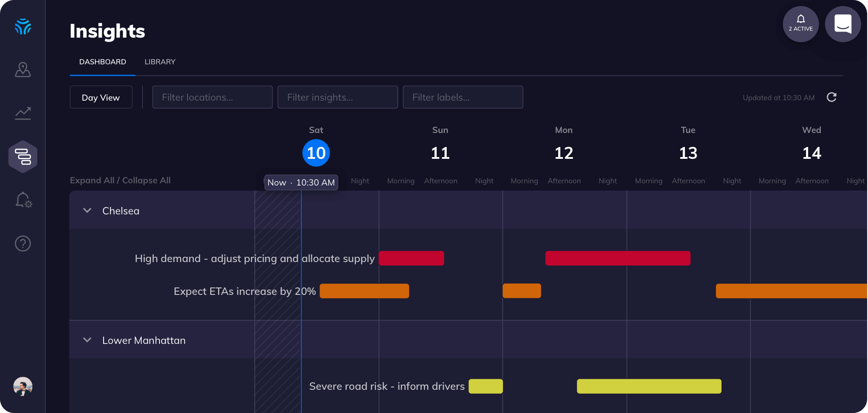This screenshot has width=868, height=413.
Task: Switch to the Library tab
Action: tap(160, 62)
